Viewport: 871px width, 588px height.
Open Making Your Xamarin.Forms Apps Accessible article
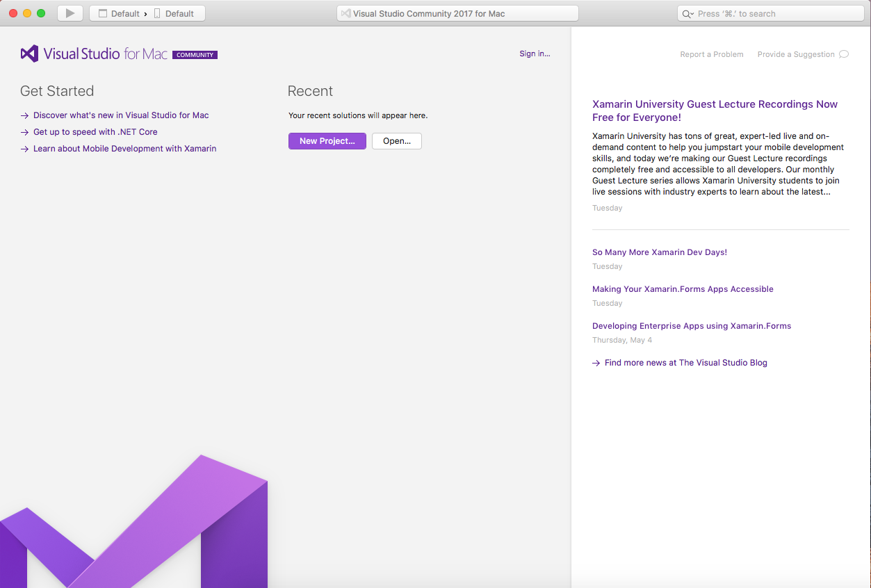point(683,289)
